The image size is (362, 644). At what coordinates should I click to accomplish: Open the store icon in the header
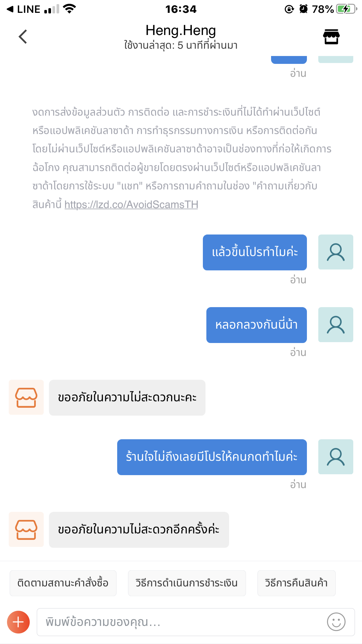(x=331, y=37)
